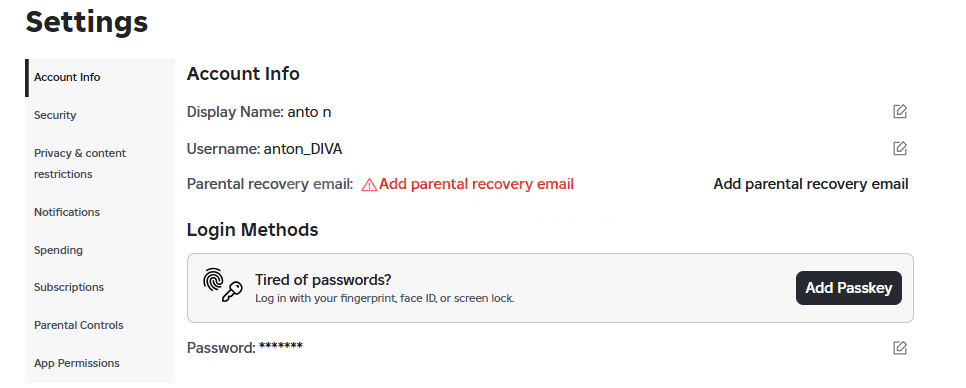This screenshot has height=388, width=966.
Task: Click the masked Password asterisks text
Action: click(x=281, y=346)
